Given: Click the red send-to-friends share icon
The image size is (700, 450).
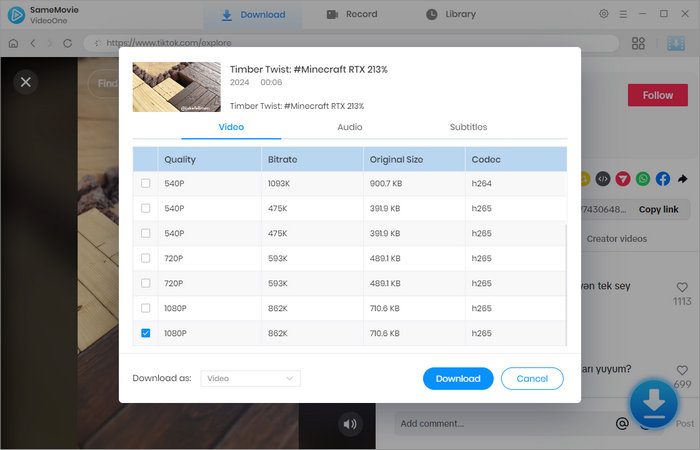Looking at the screenshot, I should pos(623,179).
